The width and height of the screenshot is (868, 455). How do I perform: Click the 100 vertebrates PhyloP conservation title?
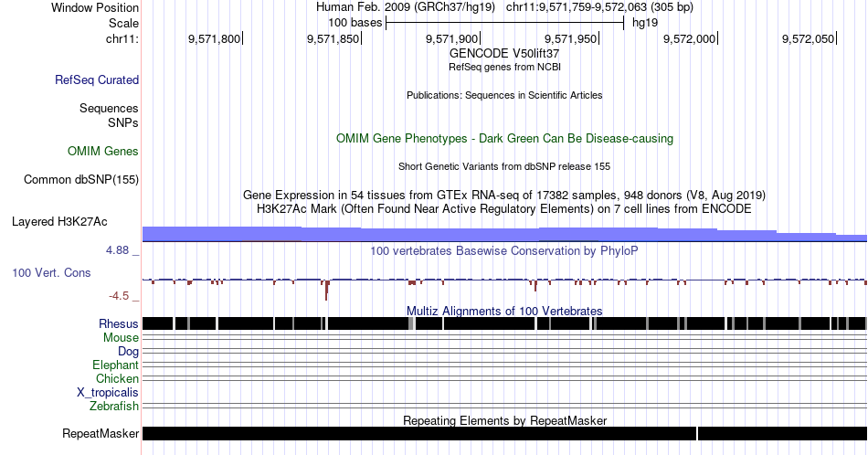504,250
